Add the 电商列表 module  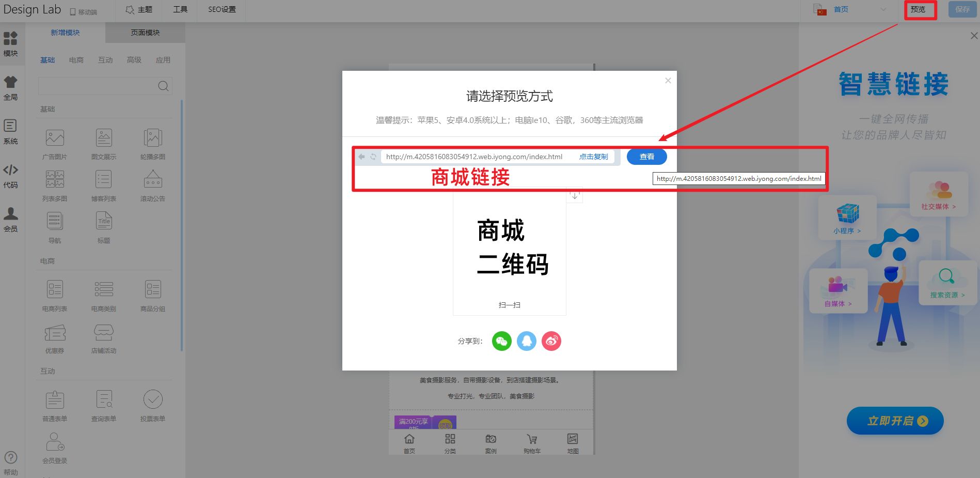55,296
